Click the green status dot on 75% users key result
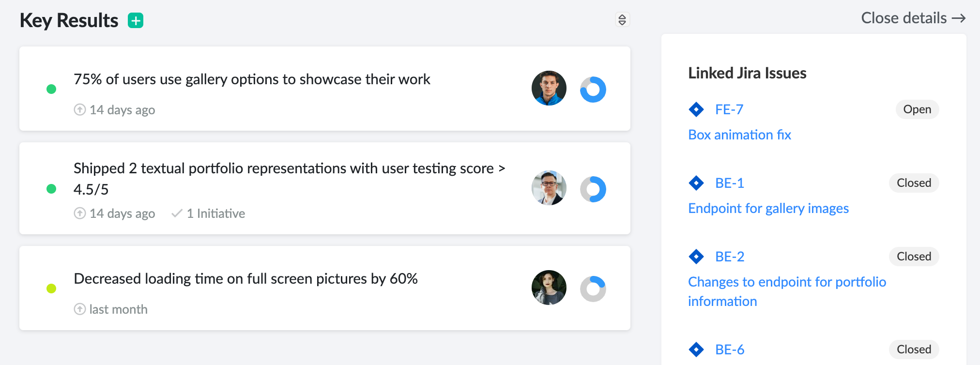This screenshot has width=980, height=365. pyautogui.click(x=51, y=89)
